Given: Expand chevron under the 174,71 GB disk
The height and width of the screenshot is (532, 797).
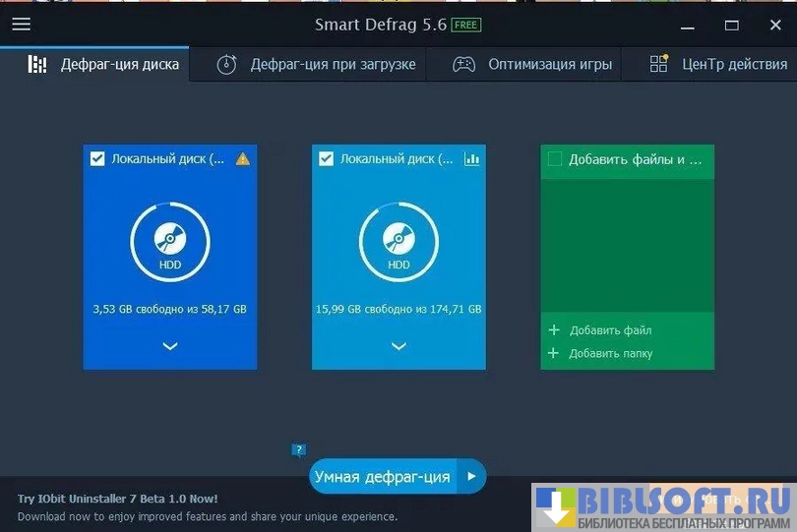Looking at the screenshot, I should [x=398, y=345].
